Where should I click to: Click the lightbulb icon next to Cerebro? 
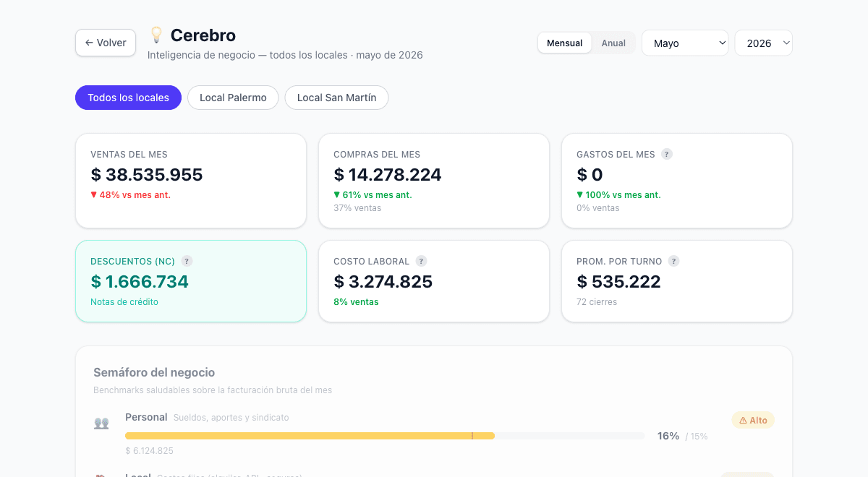(x=156, y=35)
